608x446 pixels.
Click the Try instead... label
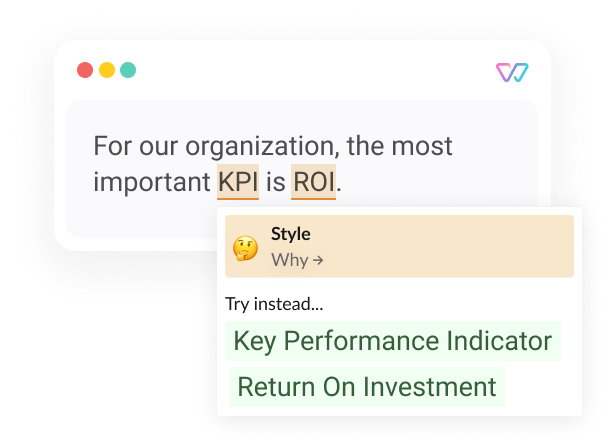coord(274,304)
